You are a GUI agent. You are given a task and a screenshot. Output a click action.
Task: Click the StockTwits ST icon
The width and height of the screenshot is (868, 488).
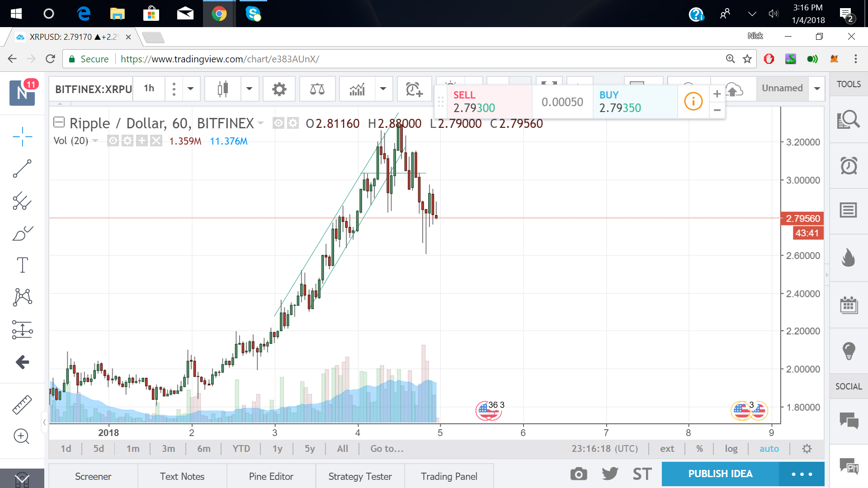coord(642,474)
